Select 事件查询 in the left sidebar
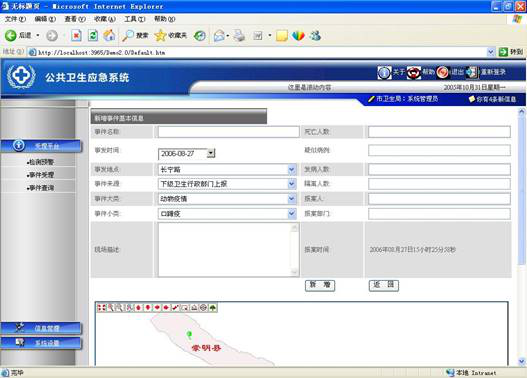Screen dimensions: 527x378 [x=40, y=188]
